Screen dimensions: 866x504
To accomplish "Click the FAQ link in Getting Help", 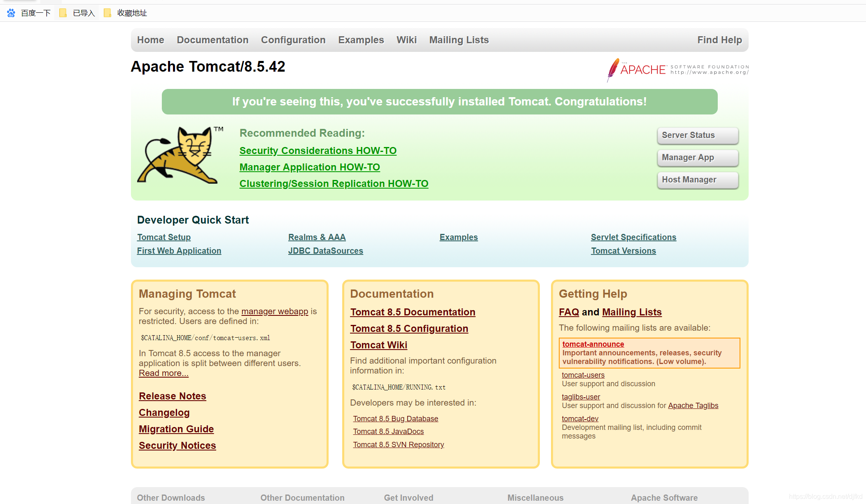I will [569, 312].
